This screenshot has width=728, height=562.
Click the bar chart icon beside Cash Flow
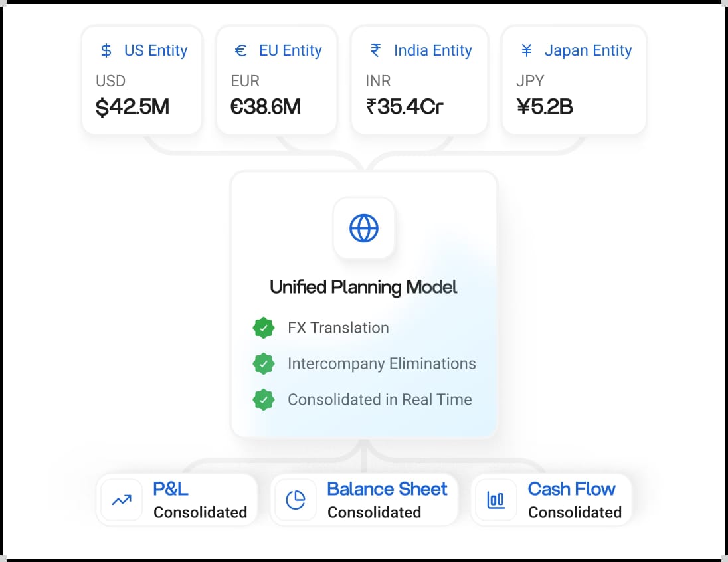click(496, 500)
